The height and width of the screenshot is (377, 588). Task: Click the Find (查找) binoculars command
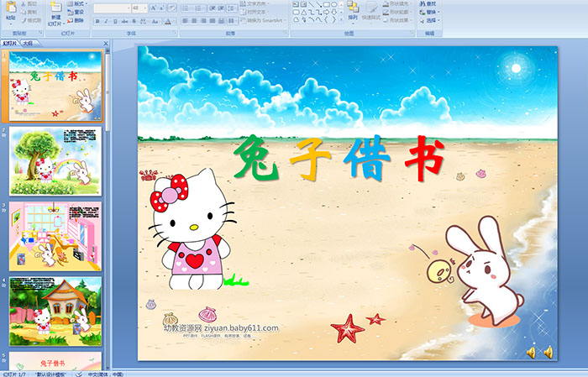click(427, 3)
